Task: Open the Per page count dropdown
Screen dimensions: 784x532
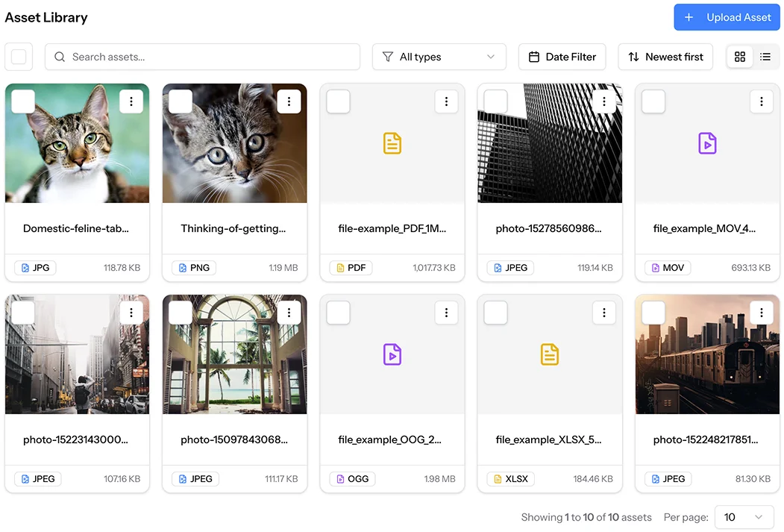Action: coord(744,517)
